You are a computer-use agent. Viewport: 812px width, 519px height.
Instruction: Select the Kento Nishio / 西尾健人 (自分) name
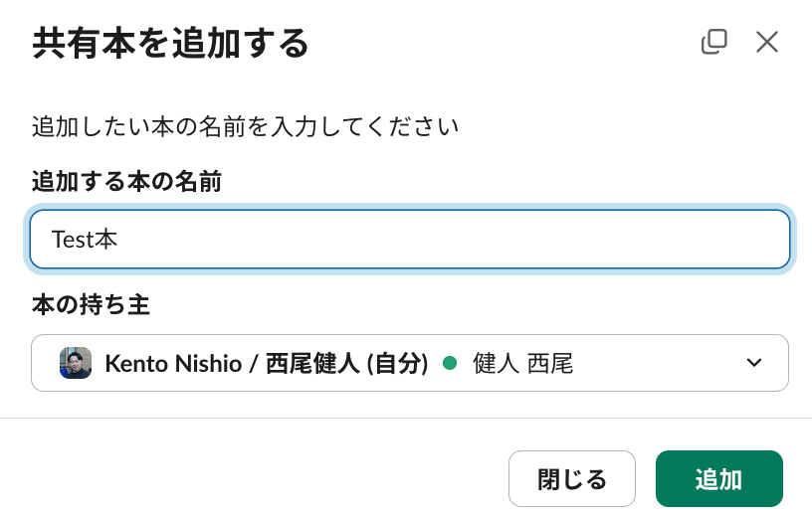[x=267, y=363]
